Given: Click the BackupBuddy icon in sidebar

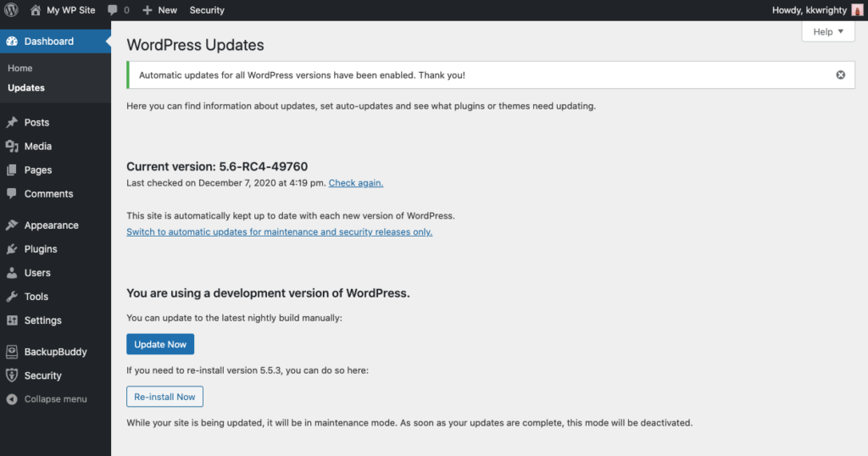Looking at the screenshot, I should tap(12, 352).
